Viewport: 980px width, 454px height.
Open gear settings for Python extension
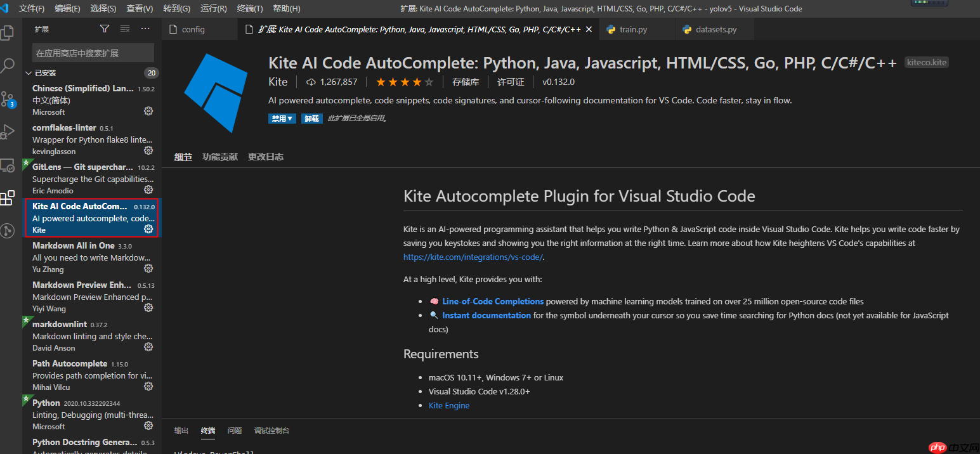(x=148, y=425)
